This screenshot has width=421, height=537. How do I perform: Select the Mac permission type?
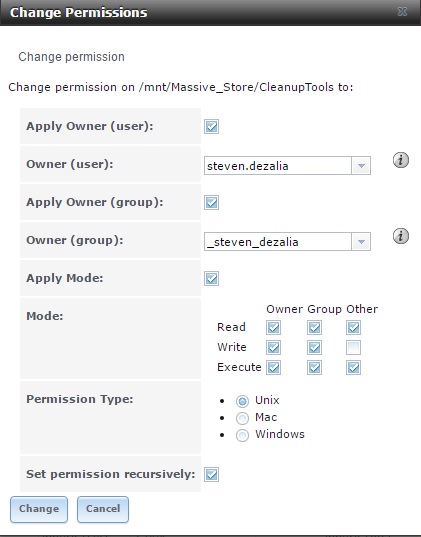[242, 418]
